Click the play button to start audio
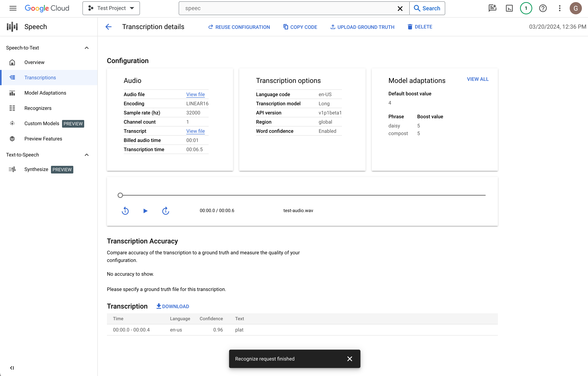588x376 pixels. (146, 211)
